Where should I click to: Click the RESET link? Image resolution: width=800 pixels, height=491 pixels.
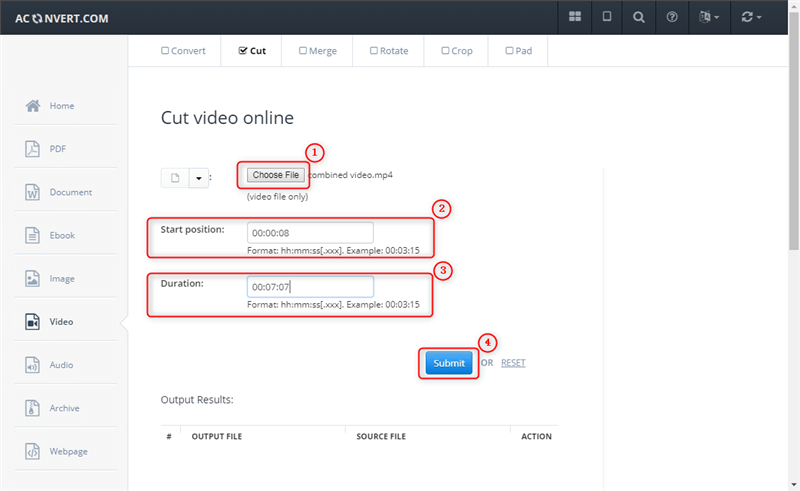tap(513, 363)
